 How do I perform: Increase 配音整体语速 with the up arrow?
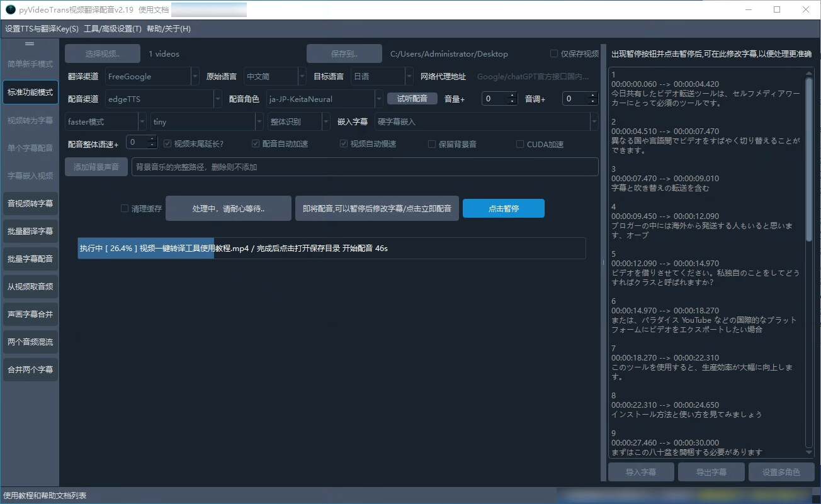[152, 140]
